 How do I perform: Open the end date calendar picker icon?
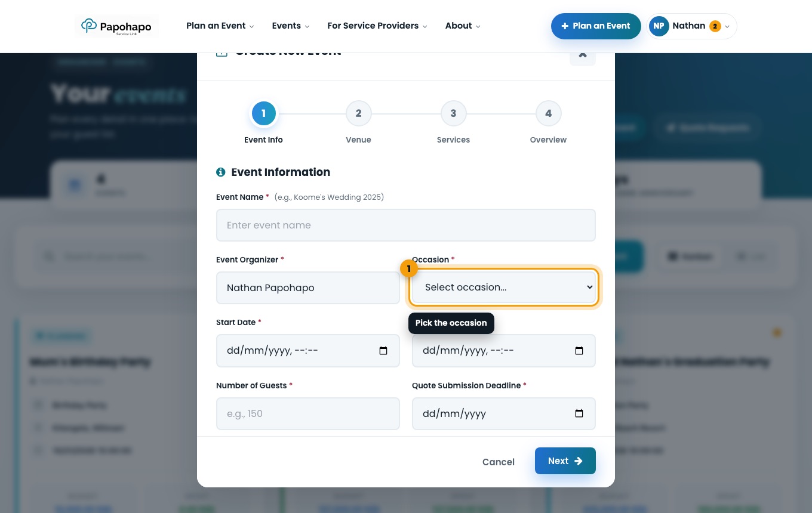(579, 351)
